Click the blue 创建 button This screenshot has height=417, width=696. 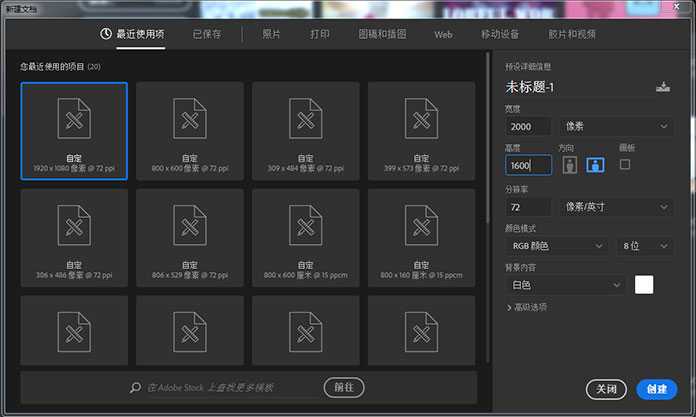pyautogui.click(x=656, y=389)
